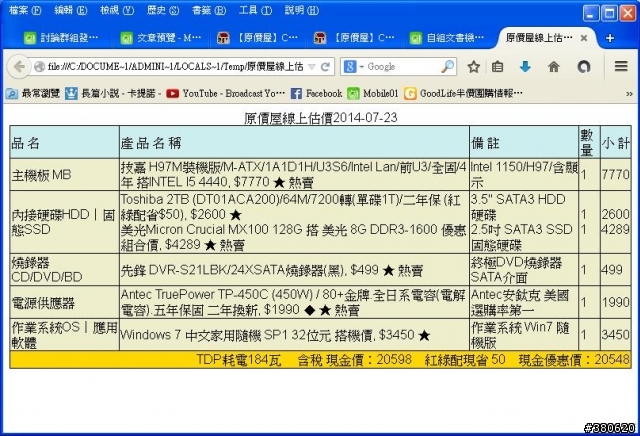
Task: Switch to the 自組文書機 tab
Action: coord(449,38)
